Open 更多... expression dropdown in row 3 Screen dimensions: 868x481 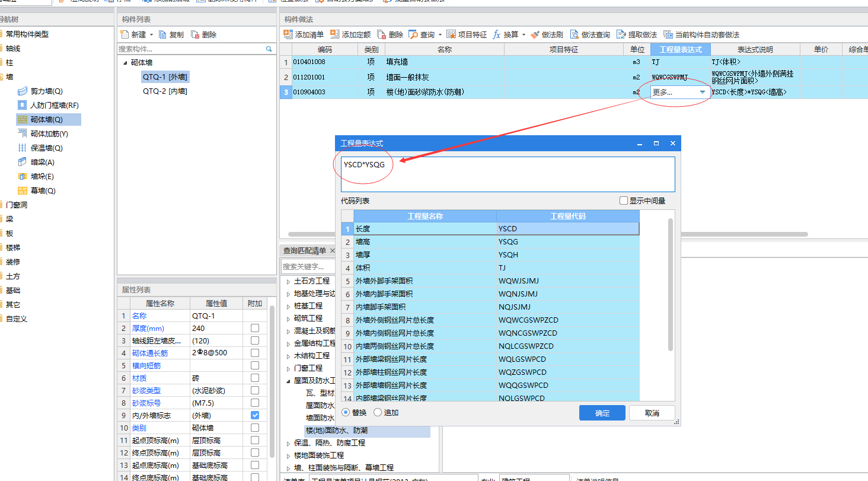[x=703, y=92]
